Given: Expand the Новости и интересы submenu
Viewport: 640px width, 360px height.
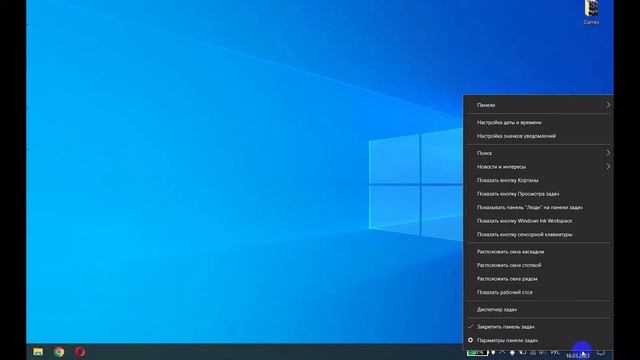Looking at the screenshot, I should [538, 167].
